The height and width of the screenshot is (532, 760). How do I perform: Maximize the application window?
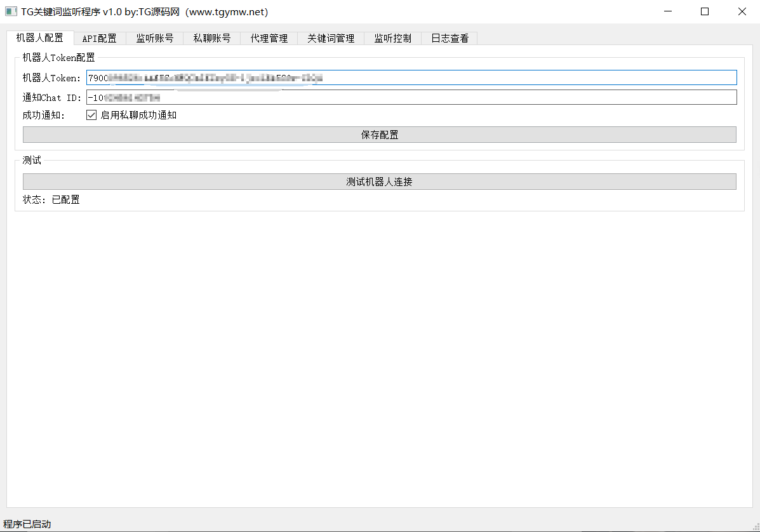point(705,11)
